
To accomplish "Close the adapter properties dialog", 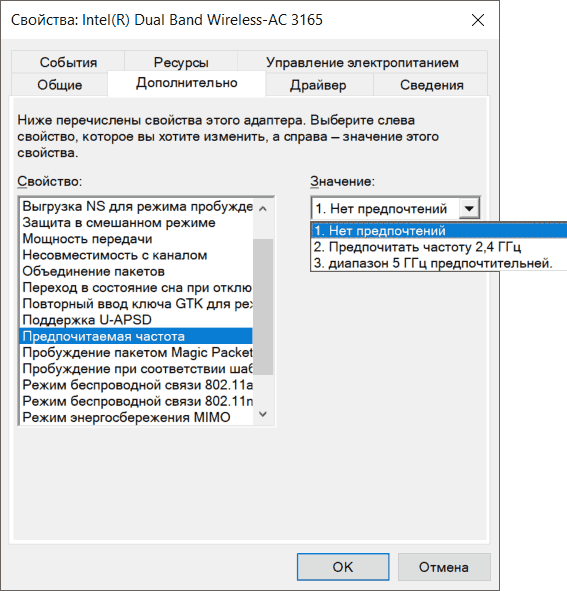I will pos(478,20).
